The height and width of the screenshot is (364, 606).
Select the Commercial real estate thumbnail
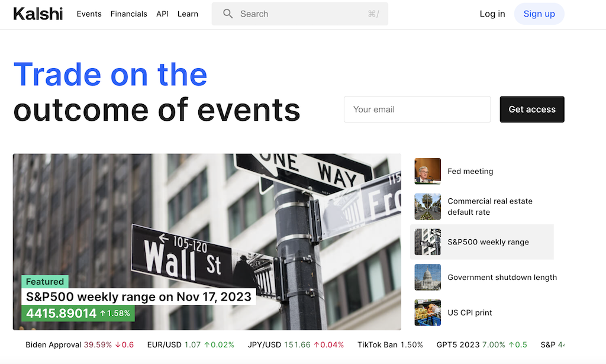coord(427,207)
